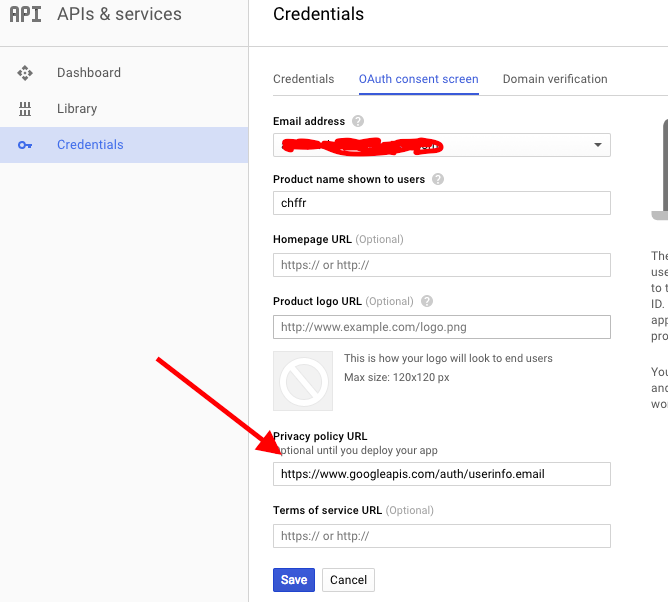This screenshot has width=668, height=602.
Task: Click the APIs & services header title
Action: pyautogui.click(x=119, y=14)
